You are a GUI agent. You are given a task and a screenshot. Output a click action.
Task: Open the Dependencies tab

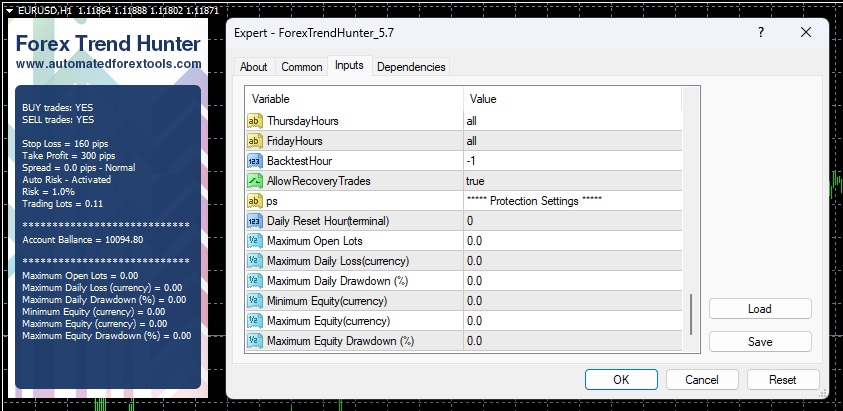[411, 67]
